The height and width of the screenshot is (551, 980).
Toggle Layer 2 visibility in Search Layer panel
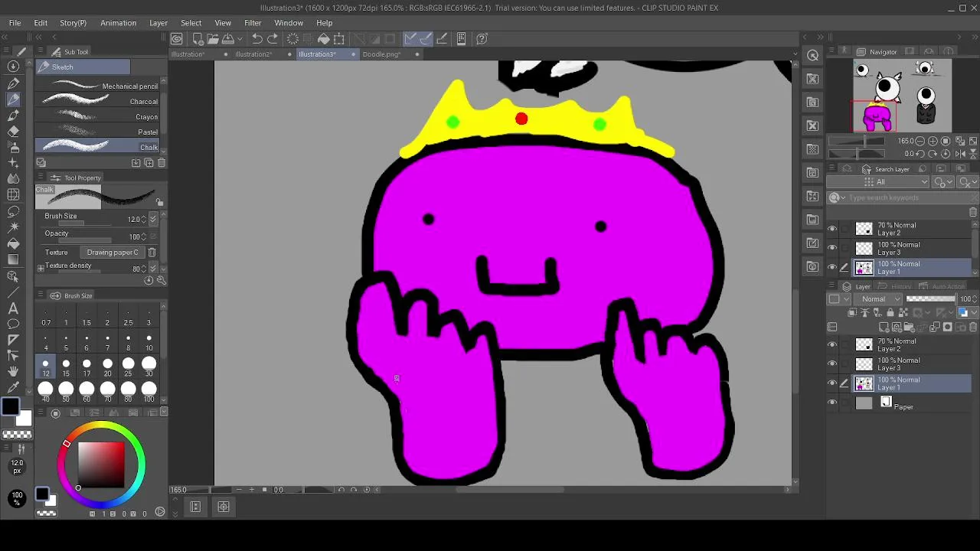832,229
